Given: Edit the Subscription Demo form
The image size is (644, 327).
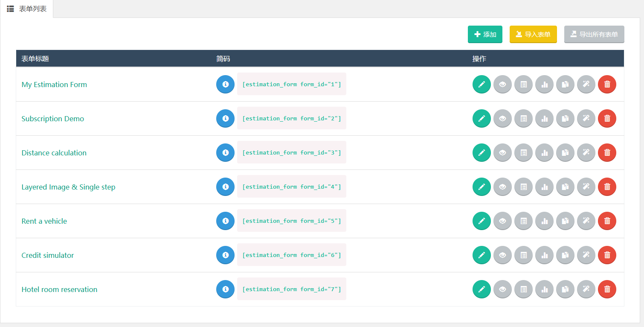Looking at the screenshot, I should coord(482,118).
